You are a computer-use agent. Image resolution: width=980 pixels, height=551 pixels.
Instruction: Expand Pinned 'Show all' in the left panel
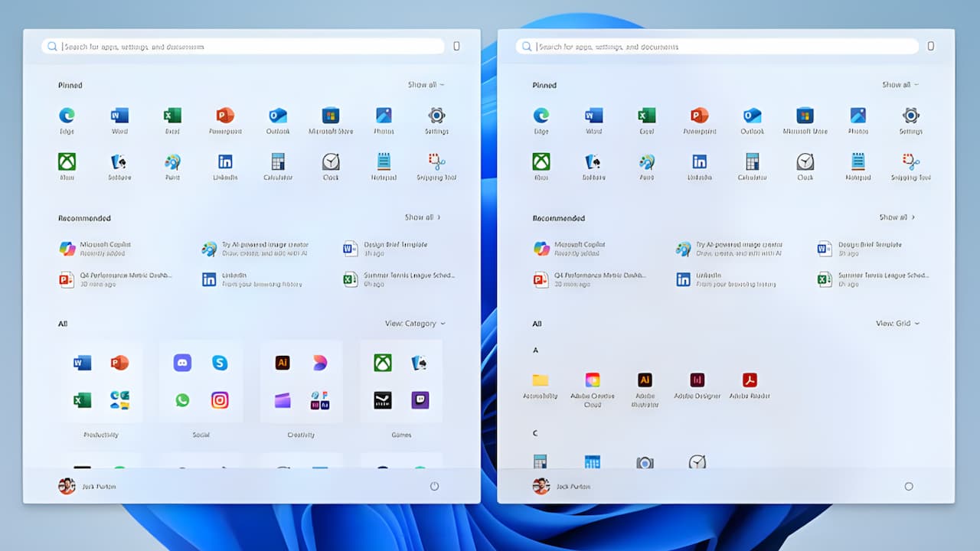pos(425,85)
